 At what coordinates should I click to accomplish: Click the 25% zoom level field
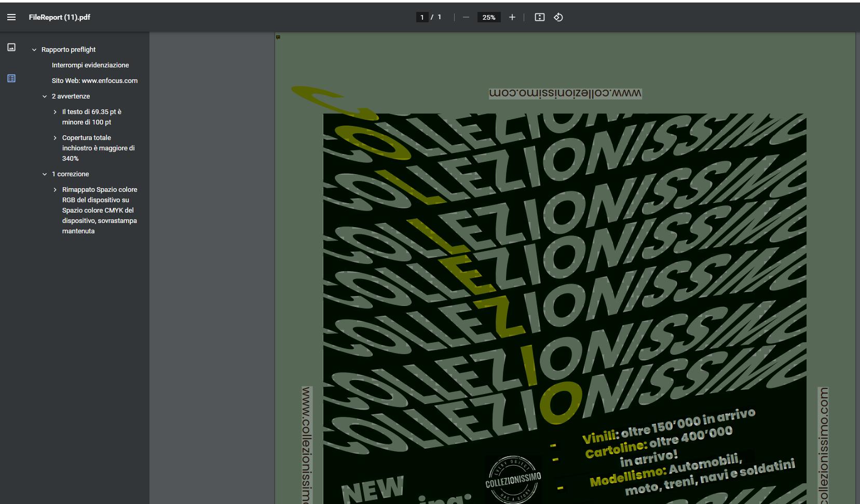coord(489,17)
